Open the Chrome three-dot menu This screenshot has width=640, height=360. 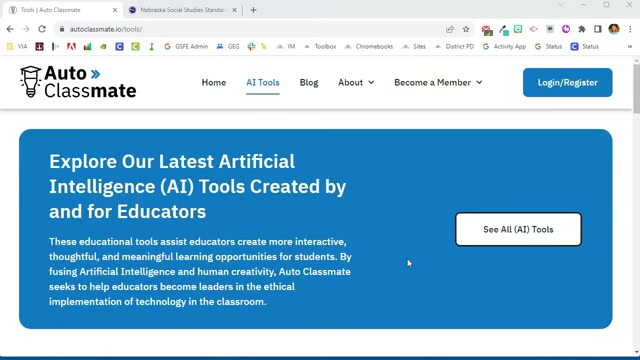pyautogui.click(x=630, y=29)
